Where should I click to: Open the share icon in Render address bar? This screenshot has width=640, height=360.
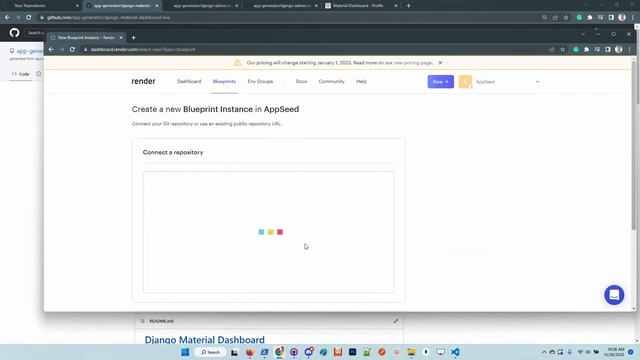coord(552,49)
